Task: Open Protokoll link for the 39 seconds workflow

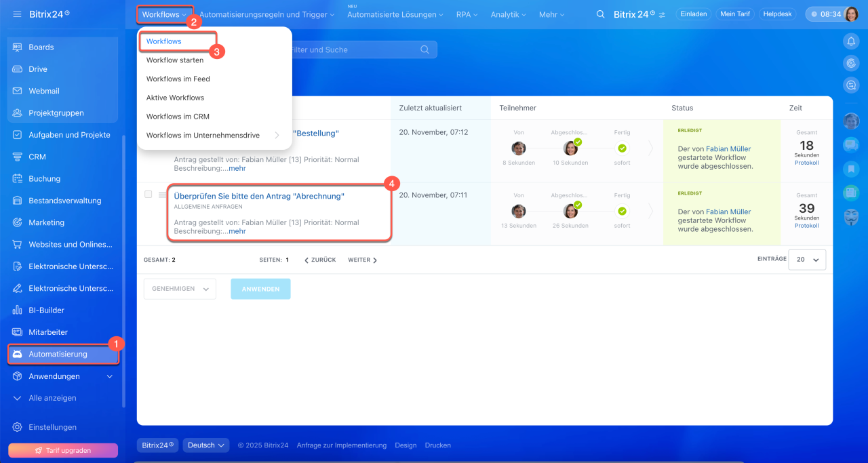Action: pyautogui.click(x=807, y=226)
